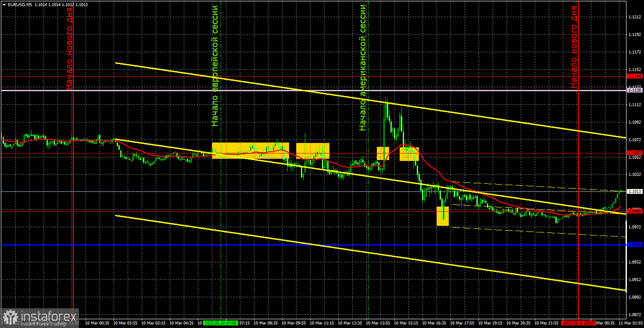Click the 1.1112 price axis label

point(634,104)
